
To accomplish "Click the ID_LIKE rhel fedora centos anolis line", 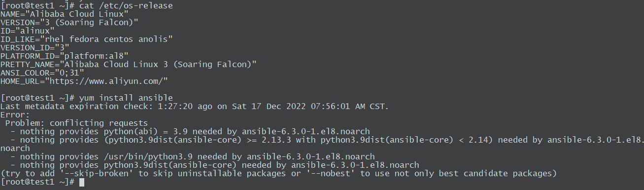I will [x=86, y=39].
